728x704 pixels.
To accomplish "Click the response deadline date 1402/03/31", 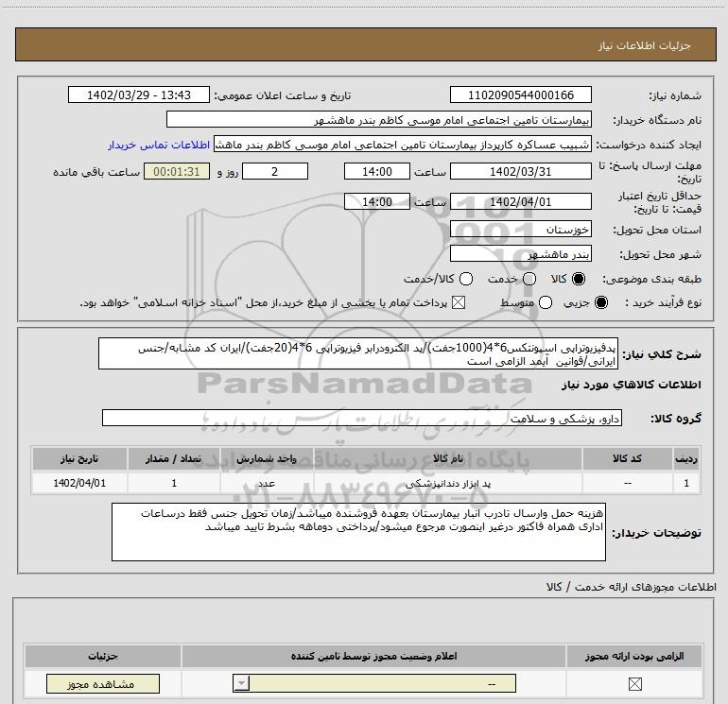I will 520,172.
